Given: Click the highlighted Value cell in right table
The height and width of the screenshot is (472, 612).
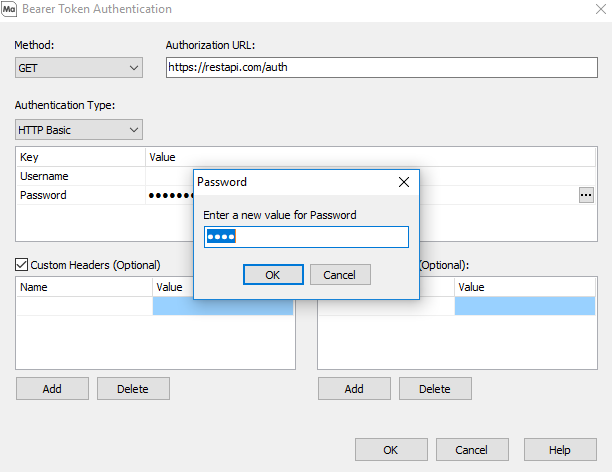Looking at the screenshot, I should click(x=525, y=306).
